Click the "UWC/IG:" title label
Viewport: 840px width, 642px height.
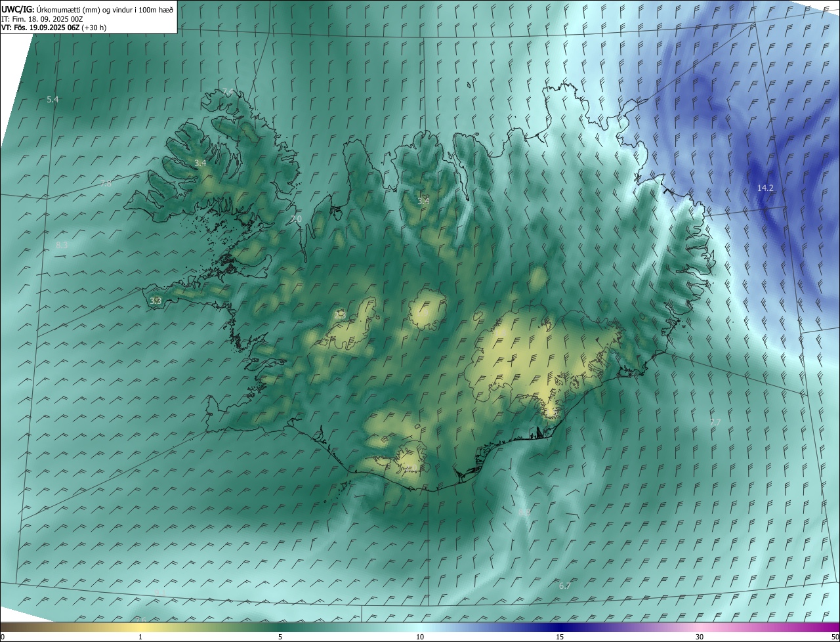click(x=18, y=9)
